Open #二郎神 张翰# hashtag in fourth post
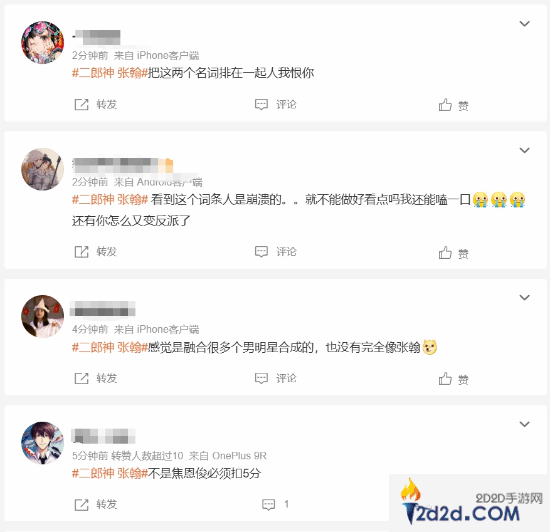 (x=110, y=473)
